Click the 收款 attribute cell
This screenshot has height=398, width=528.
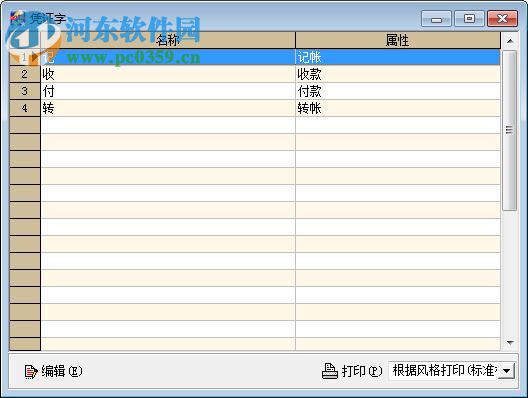(398, 74)
